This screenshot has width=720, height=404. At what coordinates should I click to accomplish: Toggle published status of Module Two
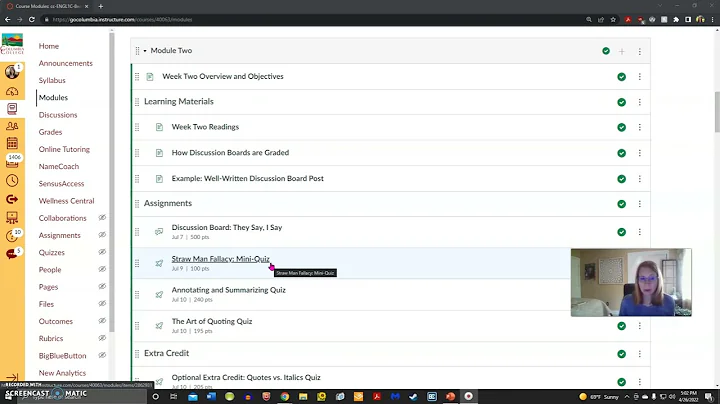(x=606, y=51)
